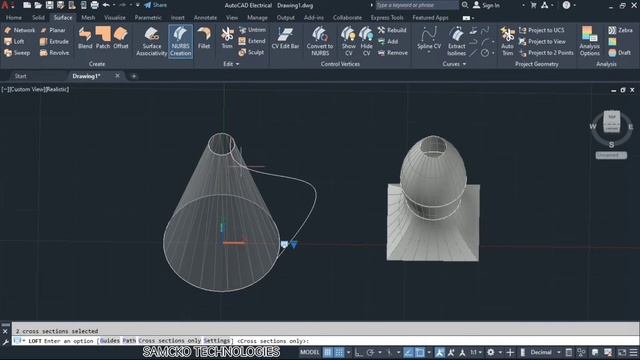Click Hide CV
Screen dimensions: 640x360
[x=367, y=41]
